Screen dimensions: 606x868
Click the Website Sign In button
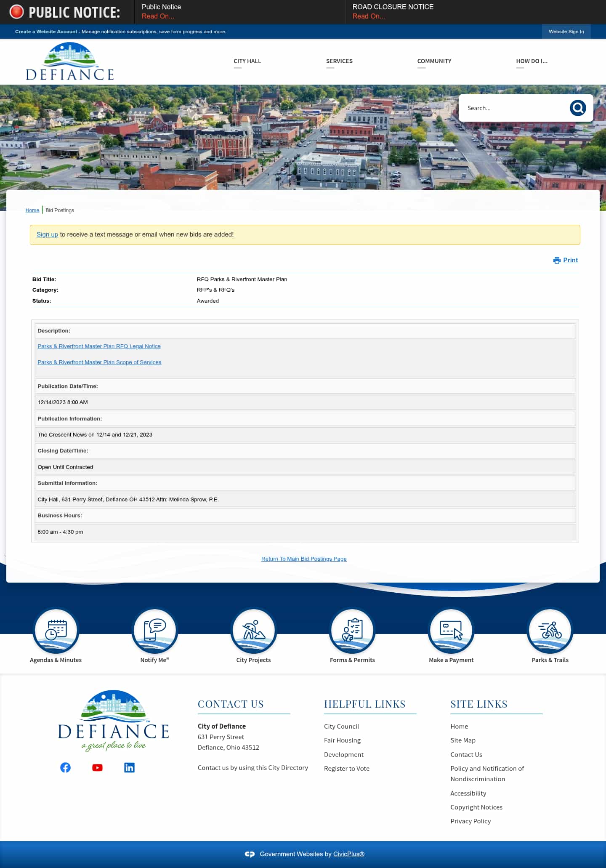pyautogui.click(x=566, y=32)
